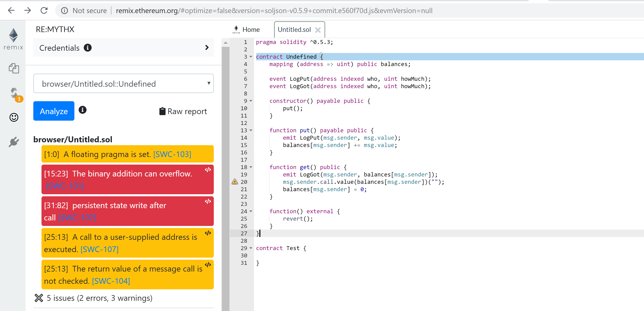Open the Raw report

pyautogui.click(x=183, y=111)
